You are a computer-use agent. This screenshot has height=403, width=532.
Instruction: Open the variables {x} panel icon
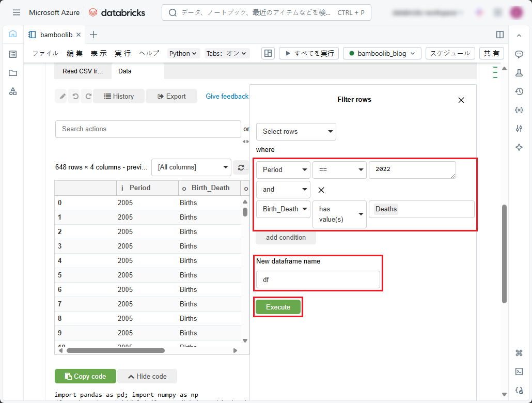coord(519,110)
